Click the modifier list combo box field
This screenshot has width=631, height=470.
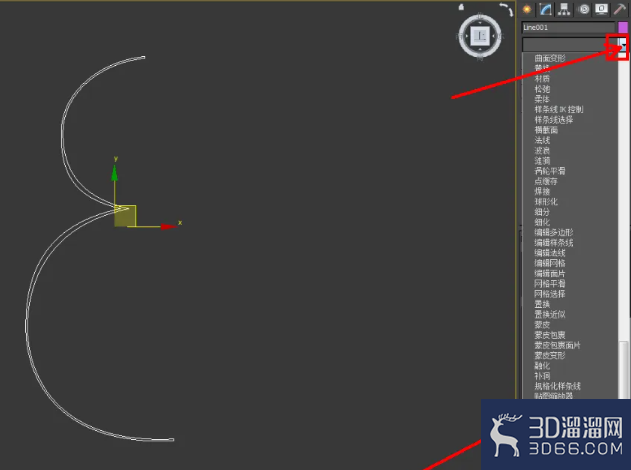tap(570, 44)
